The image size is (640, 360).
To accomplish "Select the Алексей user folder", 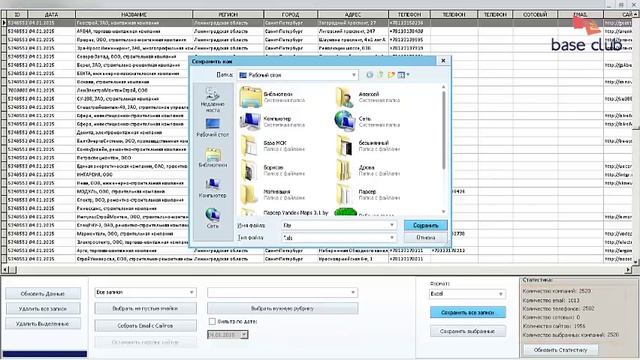I will [x=367, y=97].
